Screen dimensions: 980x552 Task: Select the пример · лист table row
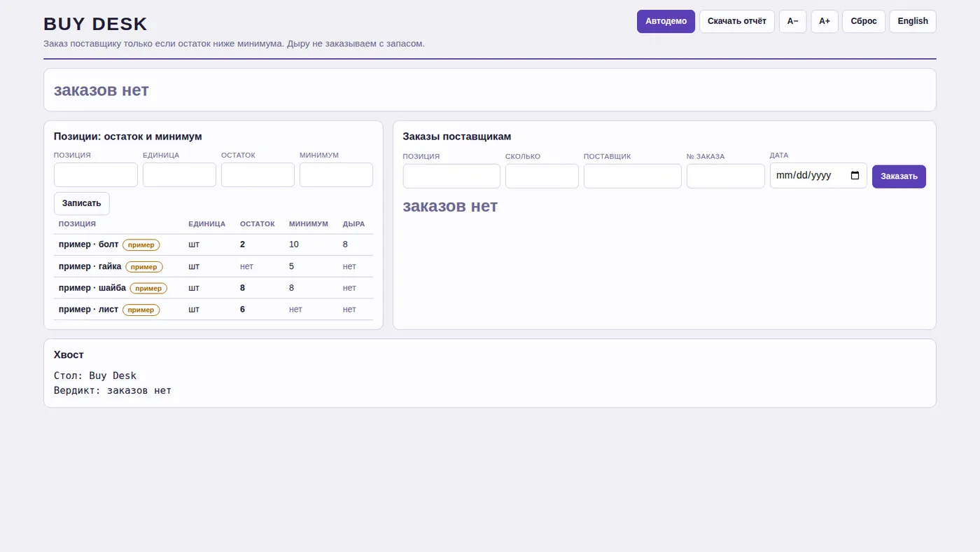click(x=213, y=310)
